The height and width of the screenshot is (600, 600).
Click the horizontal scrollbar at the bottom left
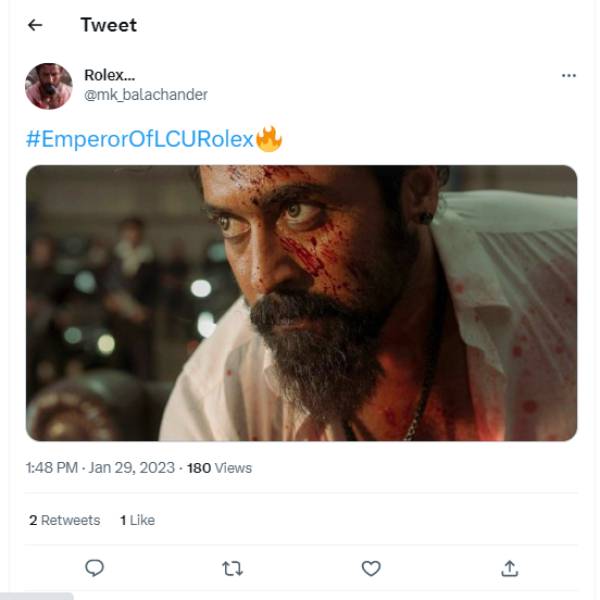tap(37, 595)
